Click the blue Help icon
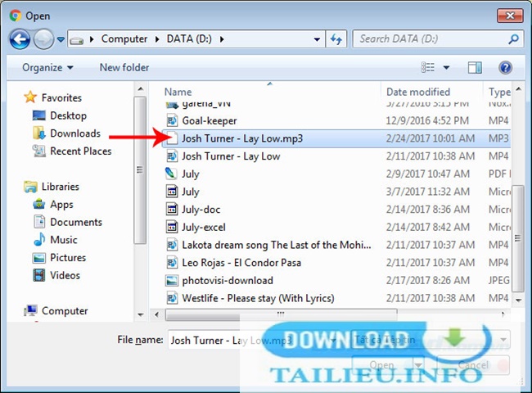This screenshot has width=532, height=393. point(505,67)
